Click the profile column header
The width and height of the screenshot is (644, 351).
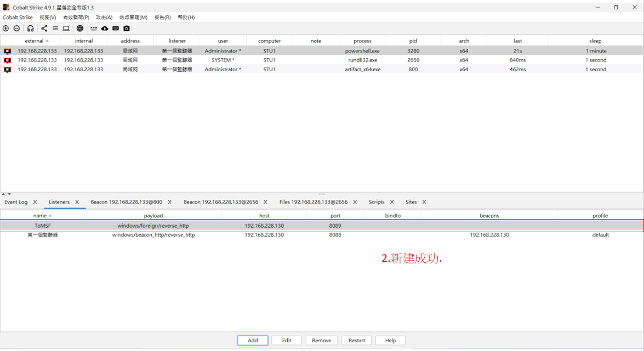[x=600, y=216]
